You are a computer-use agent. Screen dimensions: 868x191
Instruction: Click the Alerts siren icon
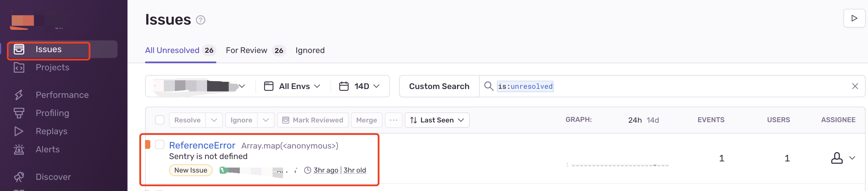[19, 149]
